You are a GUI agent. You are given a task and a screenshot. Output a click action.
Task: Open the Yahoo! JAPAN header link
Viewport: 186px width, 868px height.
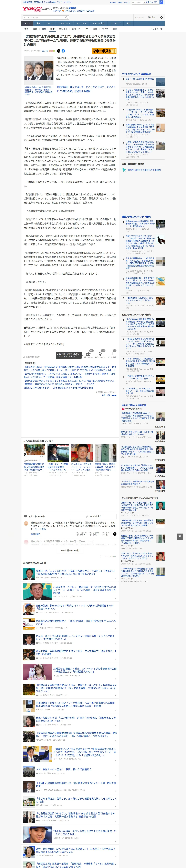[116, 2]
